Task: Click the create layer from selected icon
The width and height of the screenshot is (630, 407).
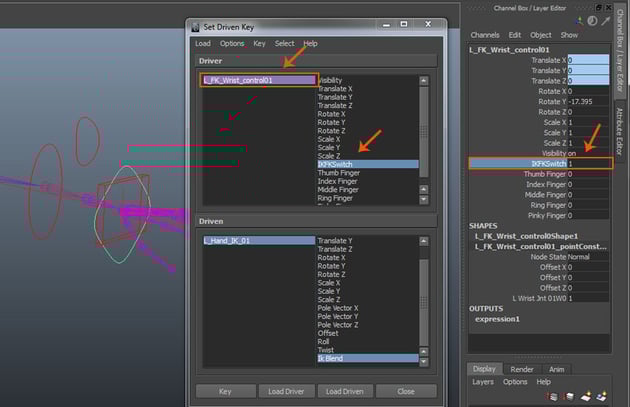Action: pos(602,398)
